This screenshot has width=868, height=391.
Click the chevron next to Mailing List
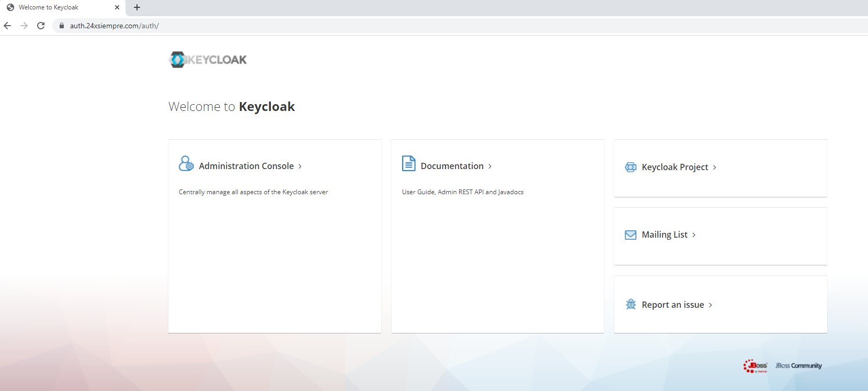[x=694, y=235]
